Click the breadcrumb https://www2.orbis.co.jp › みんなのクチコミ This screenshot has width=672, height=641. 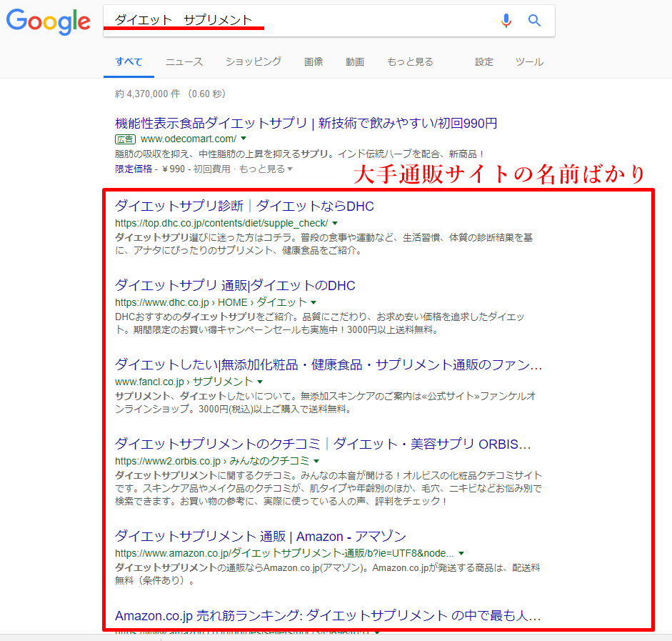click(x=212, y=461)
